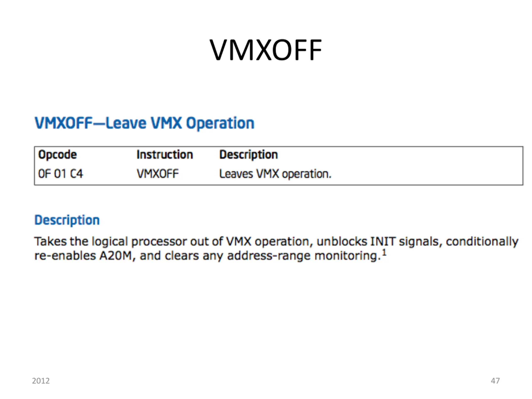The width and height of the screenshot is (532, 399).
Task: Click the footnote superscript 1
Action: [384, 253]
